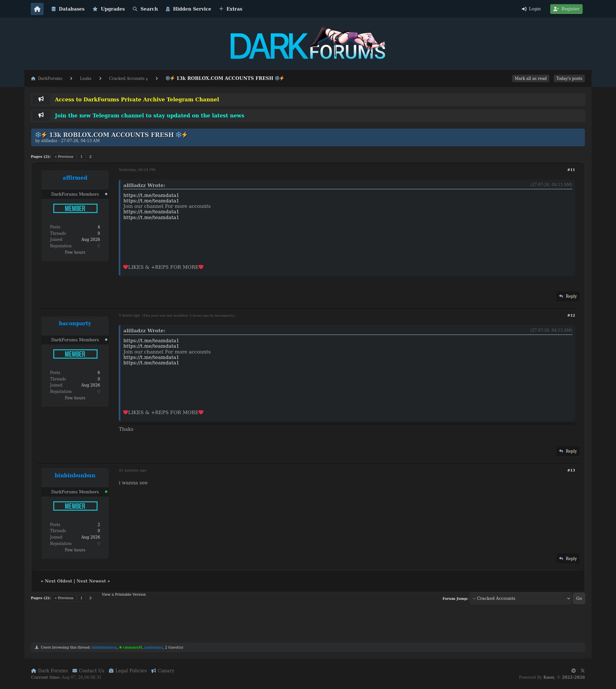Click the Dark Forums logo banner
The height and width of the screenshot is (689, 616).
308,43
